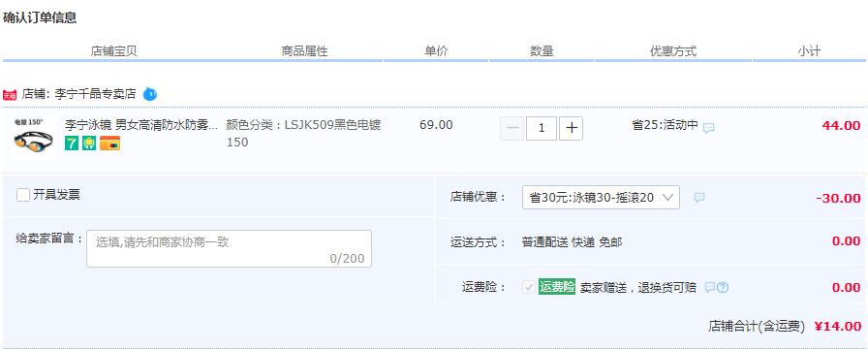Screen dimensions: 868x350
Task: Click the discount amount -30.00
Action: tap(838, 198)
